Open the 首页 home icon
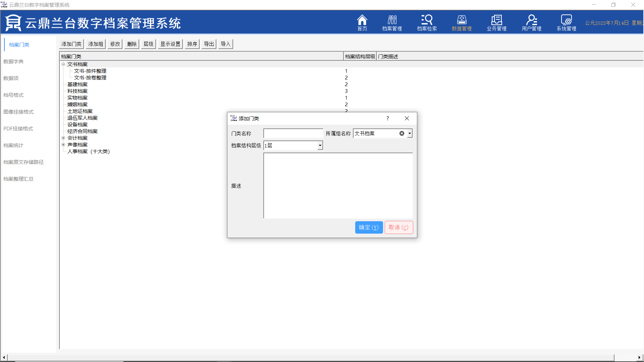The width and height of the screenshot is (644, 362). tap(362, 22)
